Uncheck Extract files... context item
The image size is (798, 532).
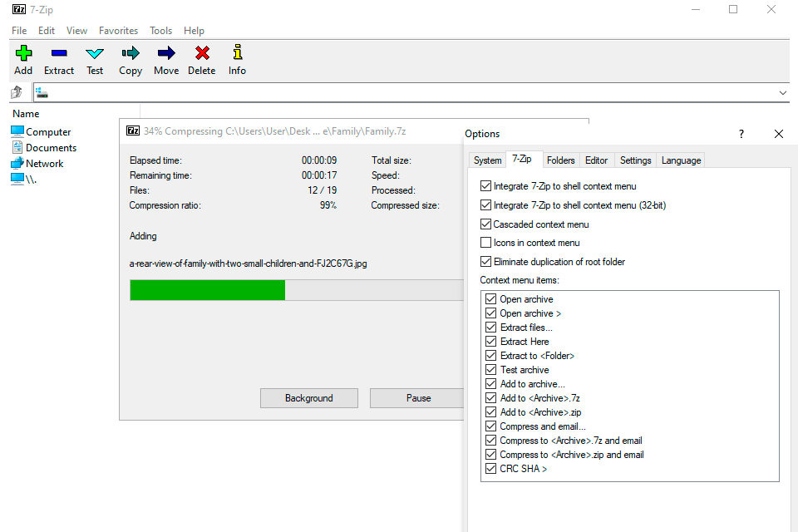click(490, 327)
